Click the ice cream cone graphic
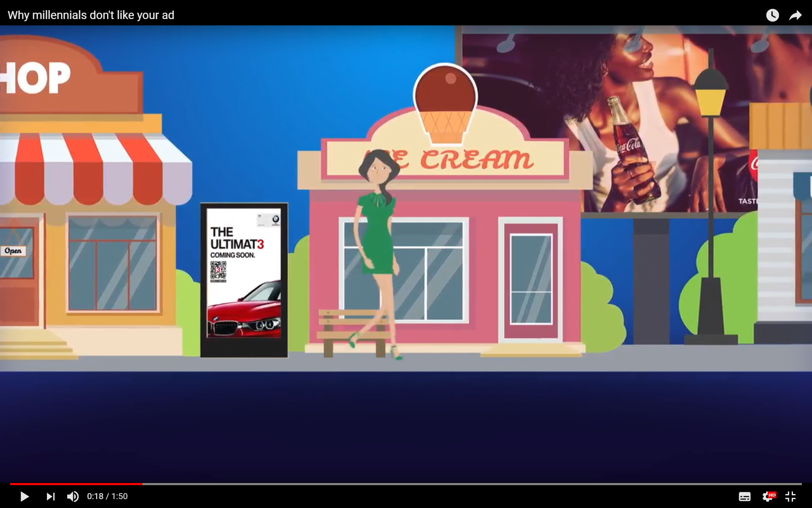The image size is (812, 508). point(445,104)
